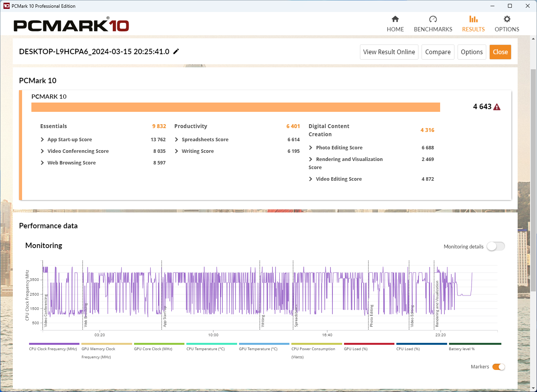
Task: Go to HOME tab
Action: [x=395, y=29]
